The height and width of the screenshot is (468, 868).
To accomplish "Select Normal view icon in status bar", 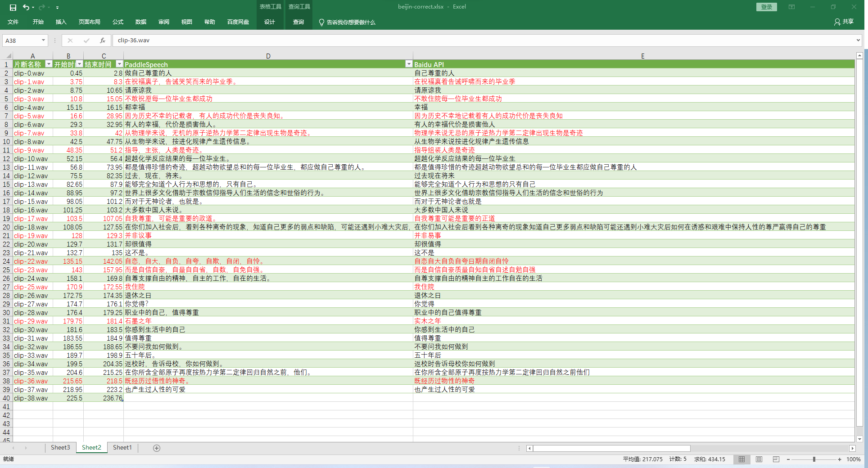I will click(x=741, y=459).
